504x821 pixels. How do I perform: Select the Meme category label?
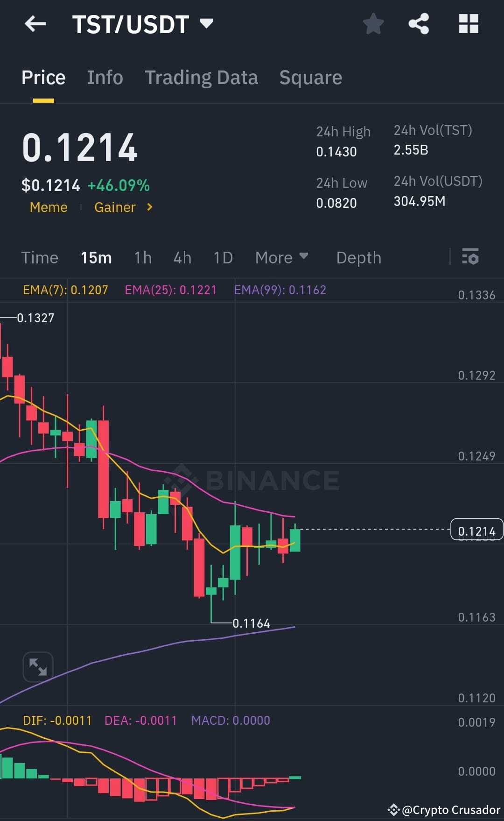click(48, 207)
